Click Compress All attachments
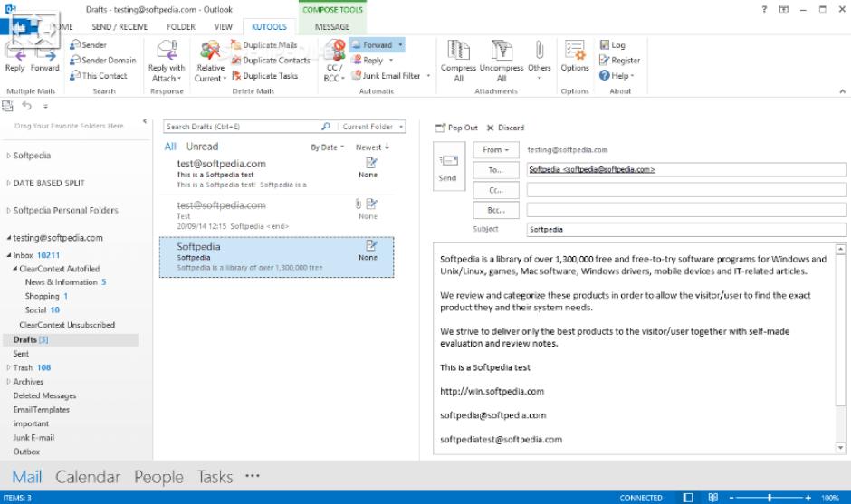 (x=458, y=61)
